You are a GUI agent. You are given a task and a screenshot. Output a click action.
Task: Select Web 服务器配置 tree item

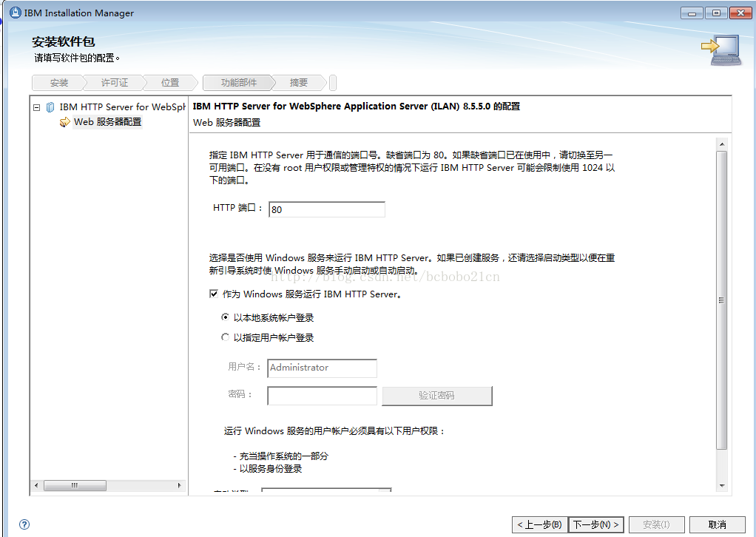click(x=107, y=122)
